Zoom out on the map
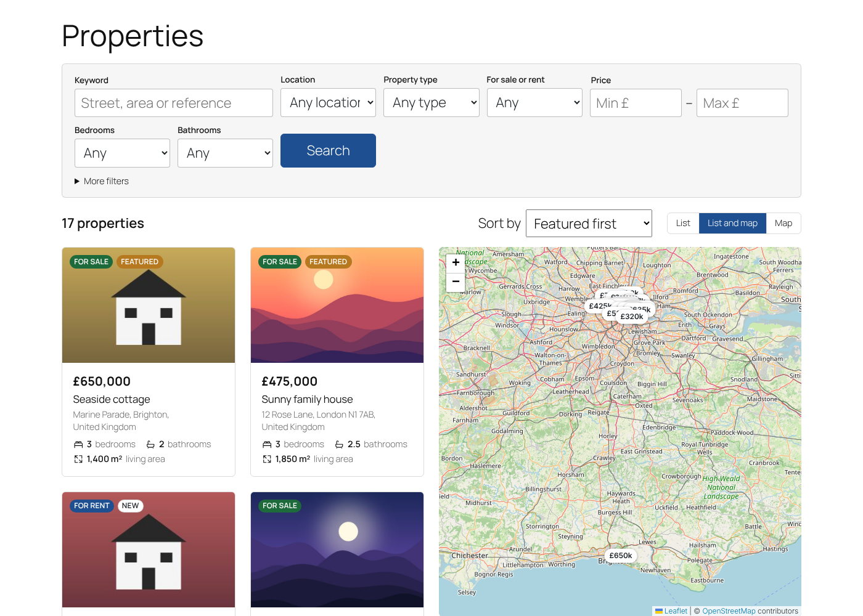Image resolution: width=863 pixels, height=616 pixels. pos(456,282)
